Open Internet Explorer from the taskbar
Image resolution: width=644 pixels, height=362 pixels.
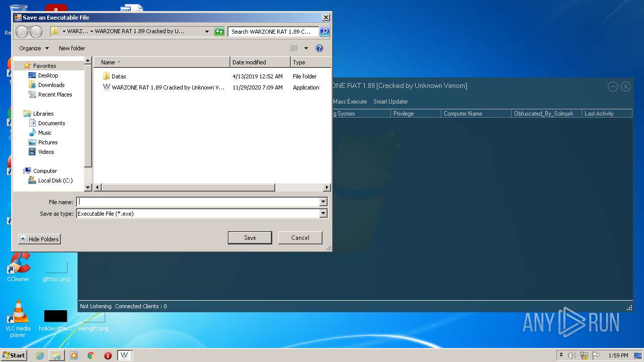[x=40, y=355]
